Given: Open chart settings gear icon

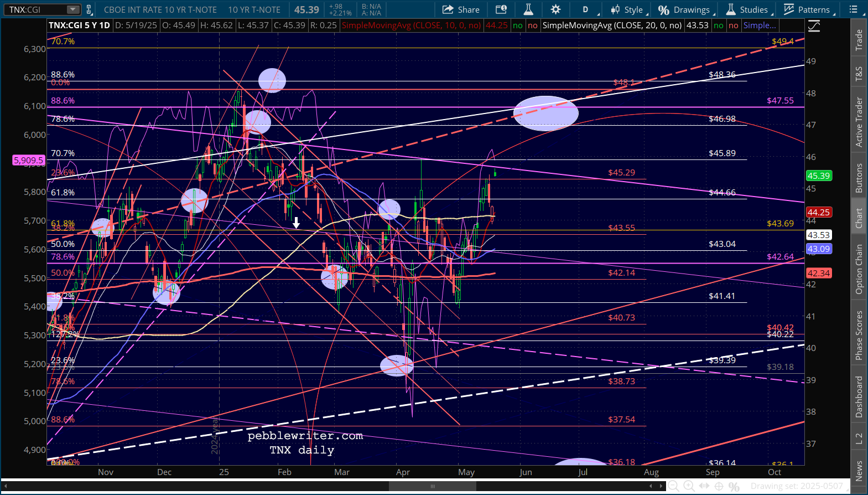Looking at the screenshot, I should point(556,9).
